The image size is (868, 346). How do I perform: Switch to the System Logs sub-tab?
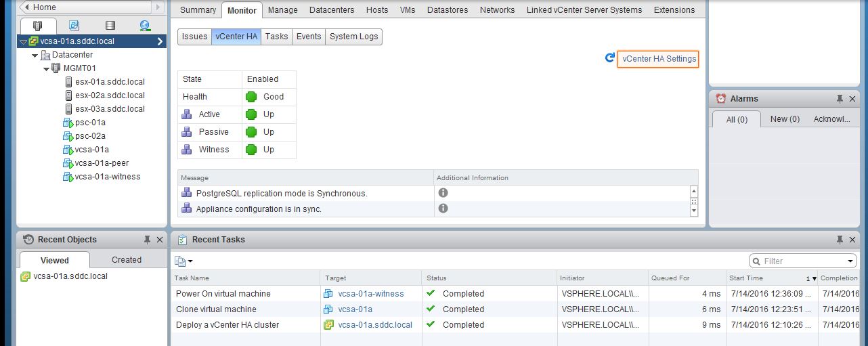(353, 37)
